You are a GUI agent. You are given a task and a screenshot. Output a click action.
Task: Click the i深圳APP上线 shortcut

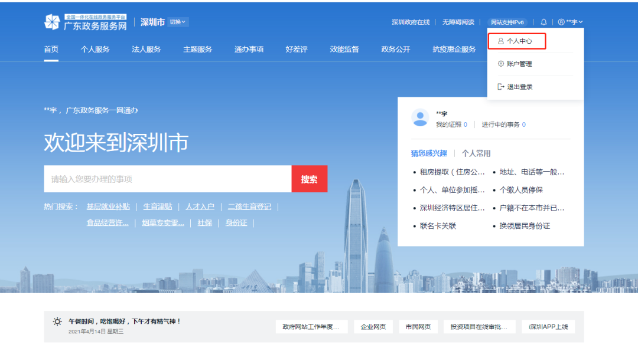click(548, 326)
